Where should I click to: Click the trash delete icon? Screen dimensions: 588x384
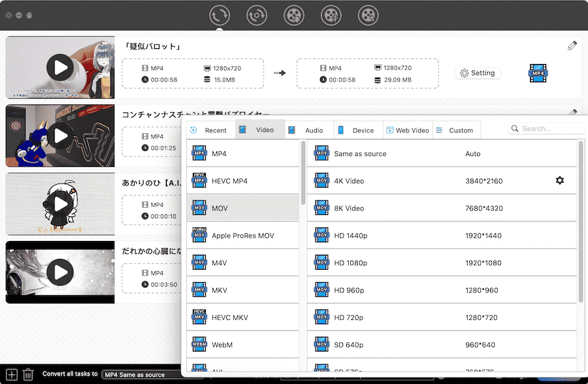[28, 374]
